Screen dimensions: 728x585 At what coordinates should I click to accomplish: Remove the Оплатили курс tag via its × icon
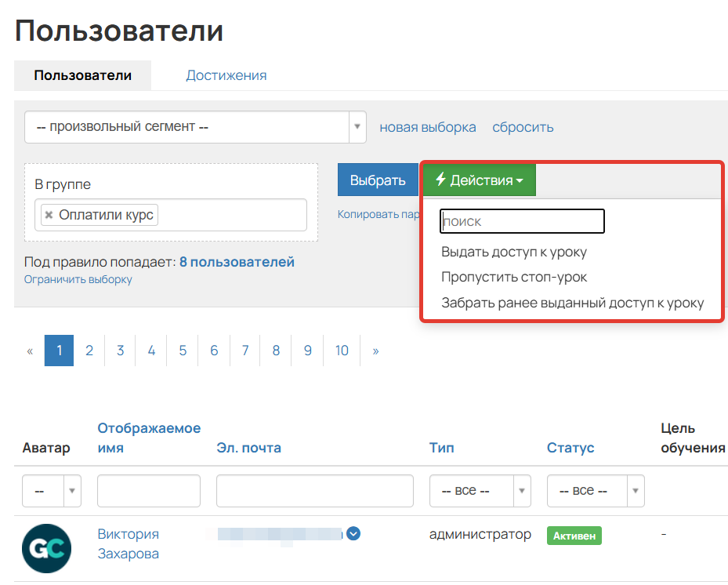click(48, 214)
